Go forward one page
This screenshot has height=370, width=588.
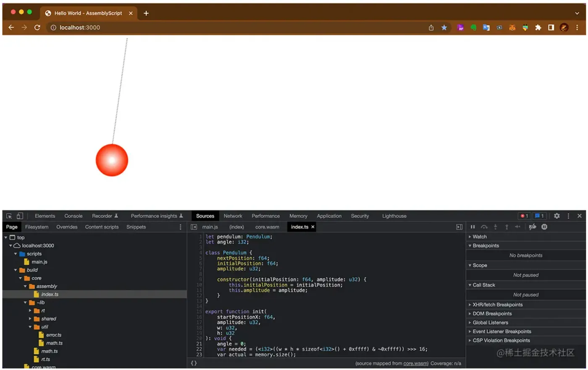point(24,27)
